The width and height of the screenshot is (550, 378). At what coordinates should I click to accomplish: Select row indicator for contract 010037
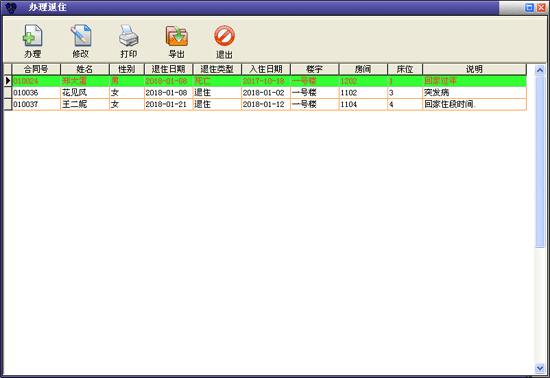(8, 104)
